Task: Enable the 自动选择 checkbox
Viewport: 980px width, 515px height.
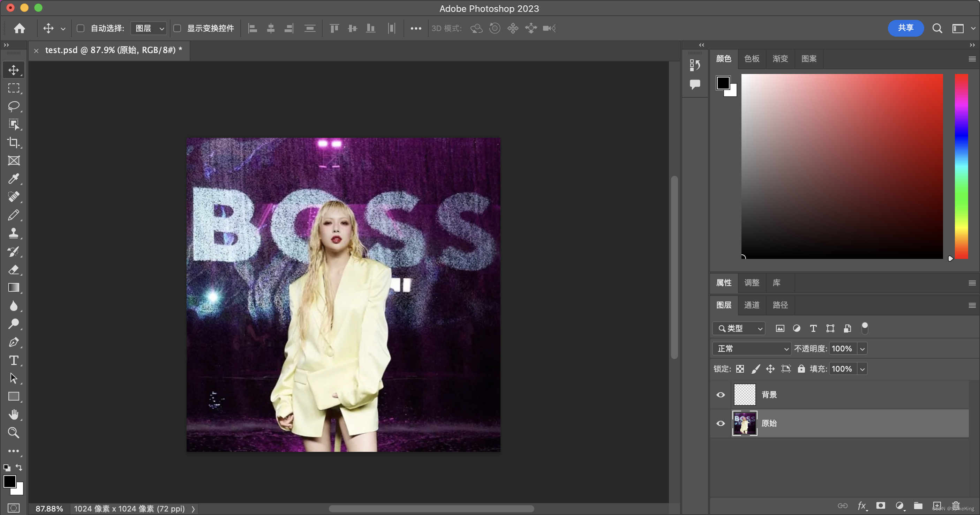Action: pos(80,28)
